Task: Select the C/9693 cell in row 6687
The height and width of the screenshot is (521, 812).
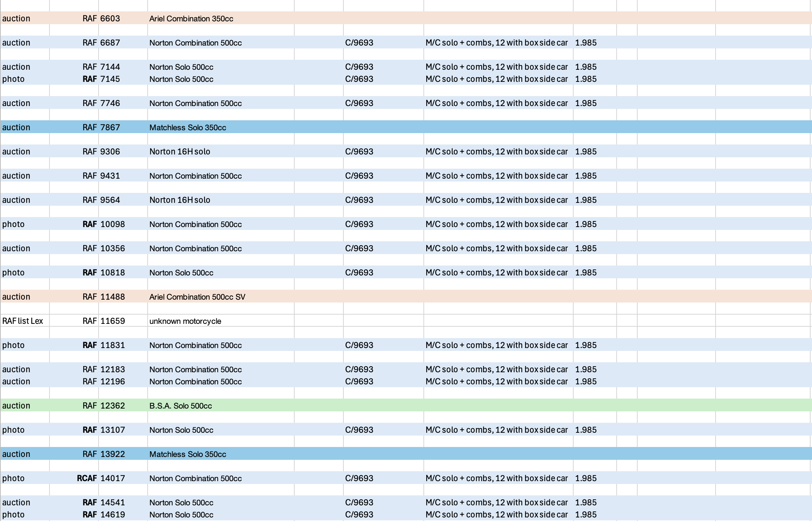Action: pyautogui.click(x=383, y=42)
